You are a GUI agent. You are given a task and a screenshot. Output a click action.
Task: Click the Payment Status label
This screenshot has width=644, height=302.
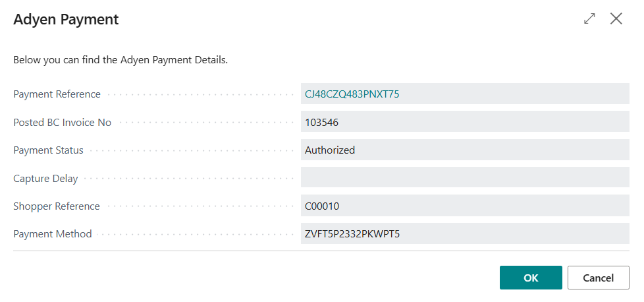click(49, 150)
